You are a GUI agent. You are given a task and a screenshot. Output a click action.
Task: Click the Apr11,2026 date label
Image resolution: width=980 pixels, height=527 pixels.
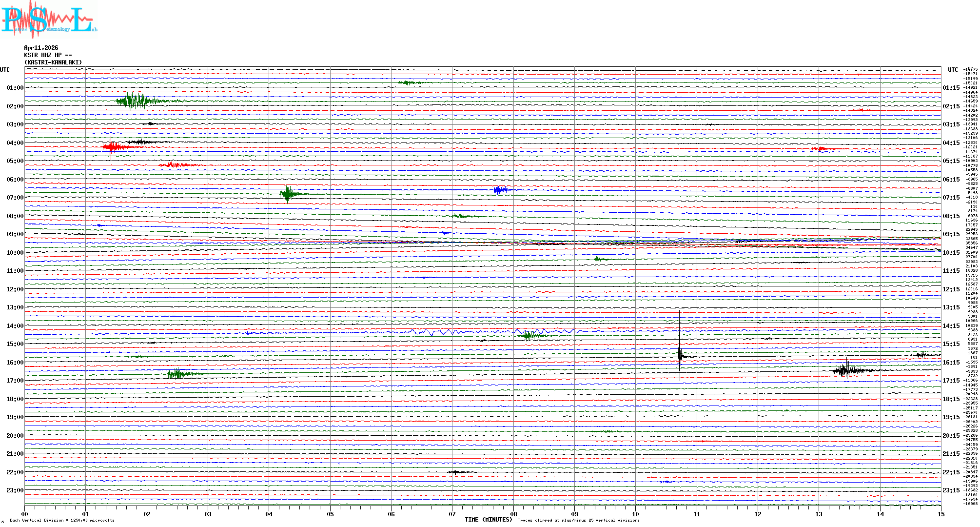pos(41,48)
